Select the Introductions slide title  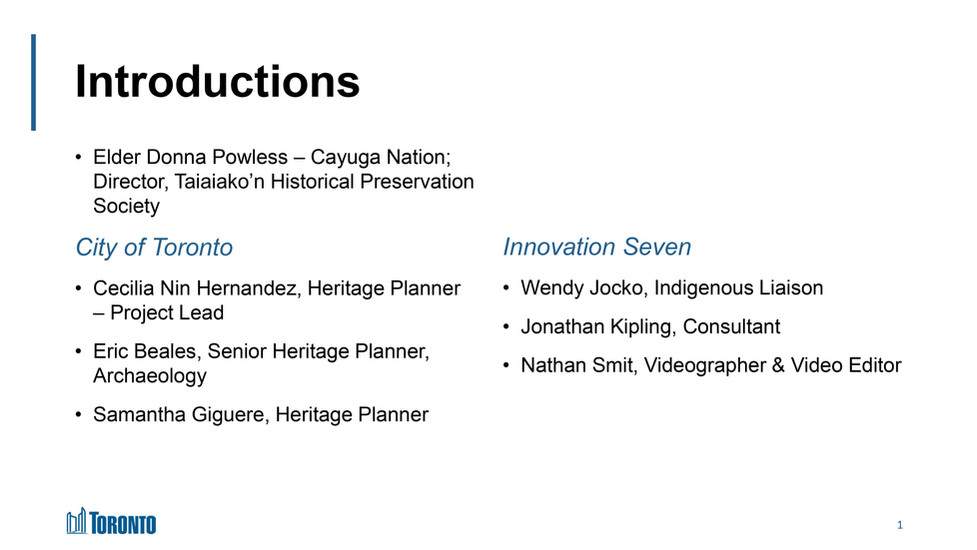point(217,82)
